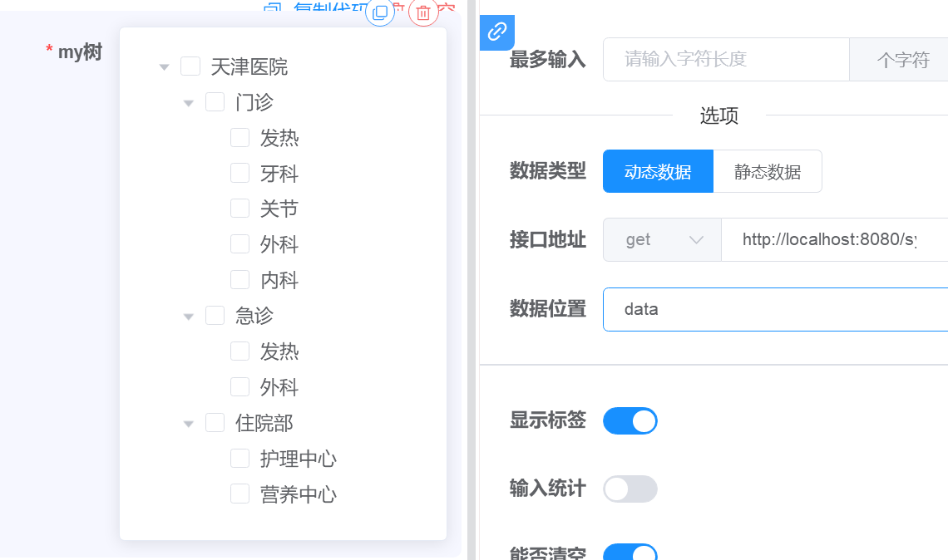The width and height of the screenshot is (948, 560).
Task: Check the 牙科 checkbox
Action: point(240,173)
